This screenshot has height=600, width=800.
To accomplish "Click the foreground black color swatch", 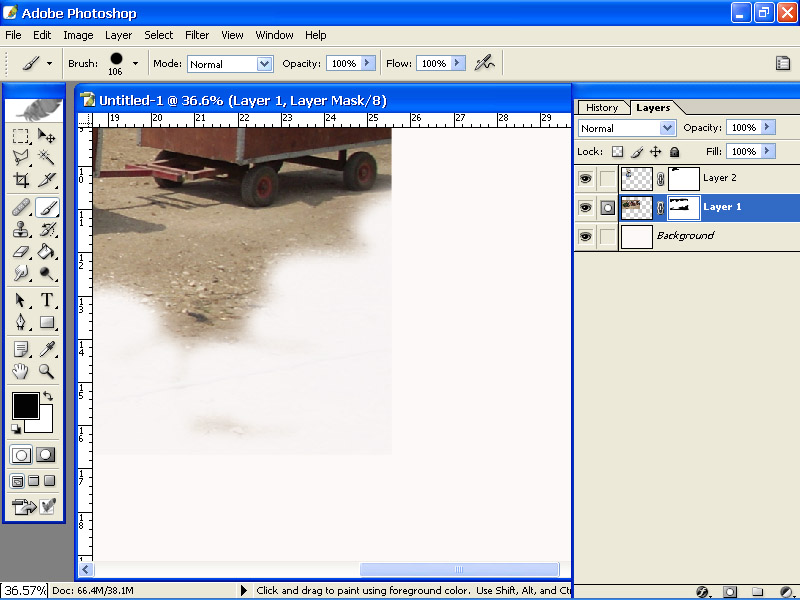I will [25, 406].
